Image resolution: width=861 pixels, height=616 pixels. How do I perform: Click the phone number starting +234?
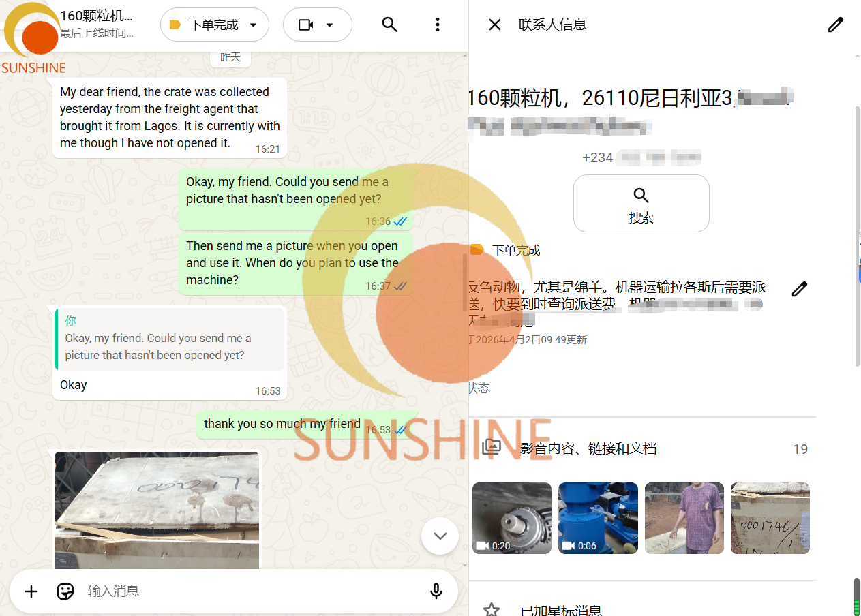[641, 157]
